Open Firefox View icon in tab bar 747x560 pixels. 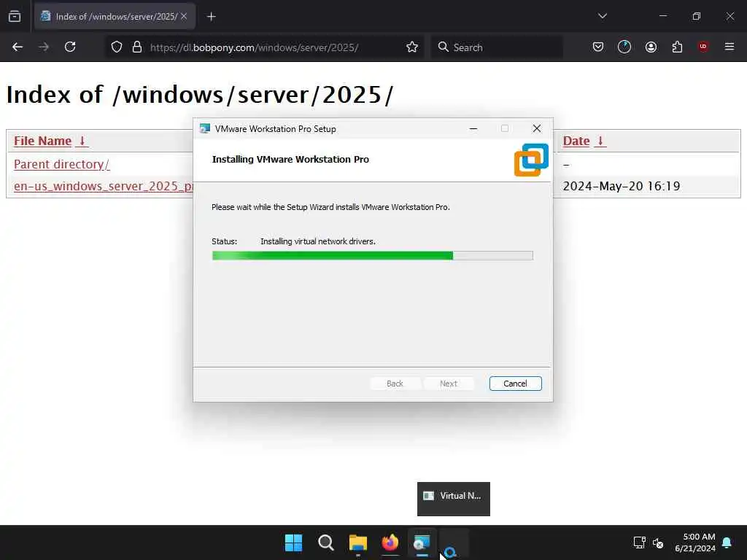click(x=15, y=16)
